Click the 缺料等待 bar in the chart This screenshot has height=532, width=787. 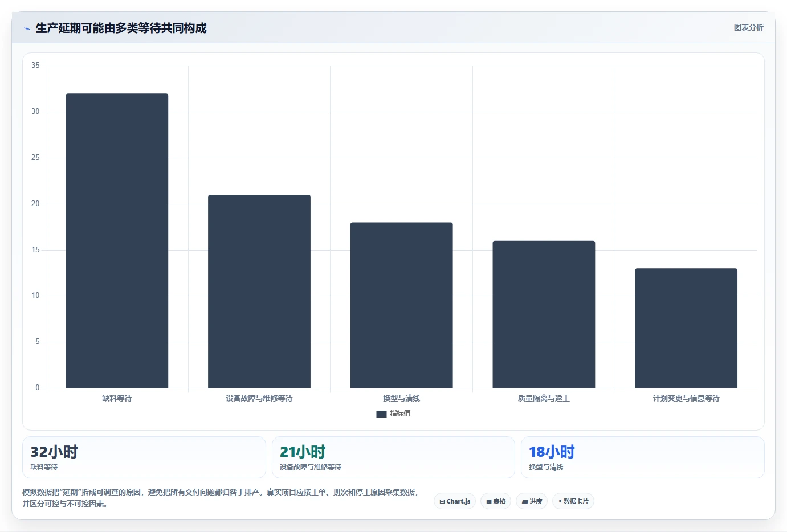click(117, 241)
